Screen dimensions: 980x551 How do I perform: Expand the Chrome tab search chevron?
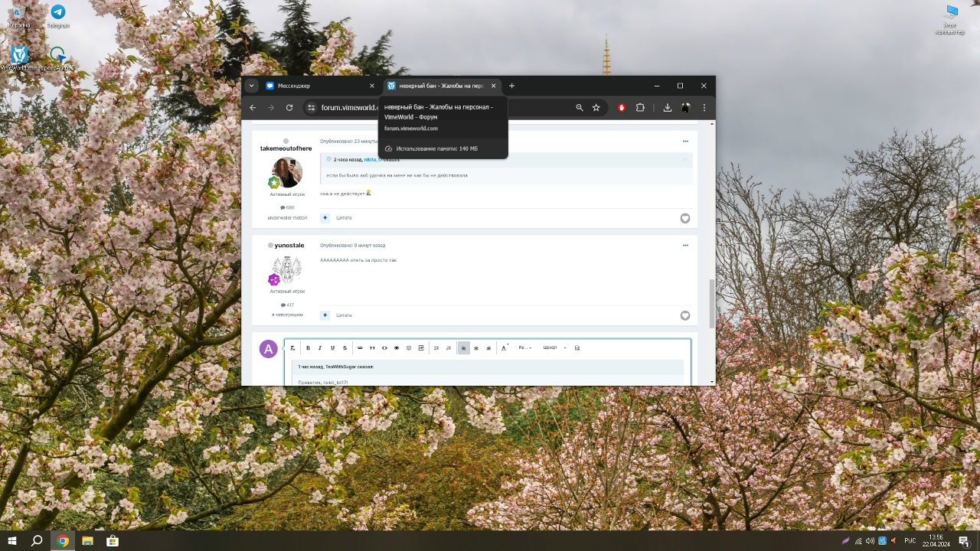click(251, 86)
